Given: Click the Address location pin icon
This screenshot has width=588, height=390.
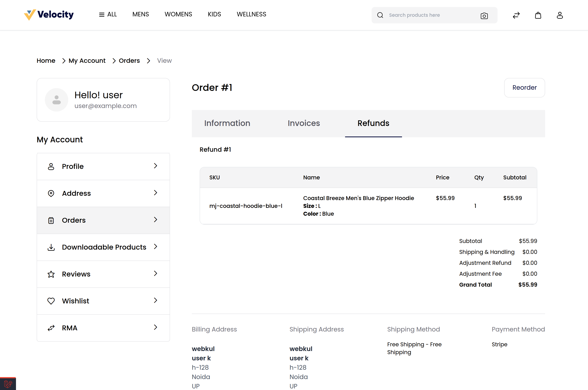Looking at the screenshot, I should coord(51,193).
